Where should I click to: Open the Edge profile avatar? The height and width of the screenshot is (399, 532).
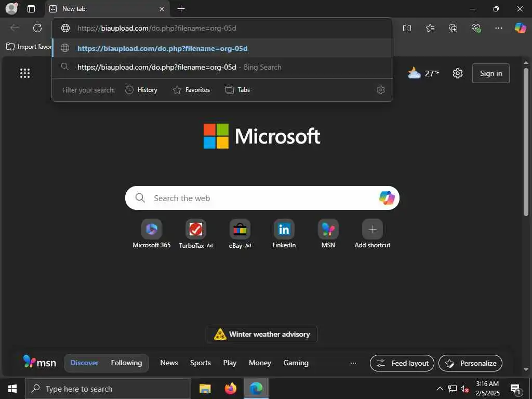point(12,8)
